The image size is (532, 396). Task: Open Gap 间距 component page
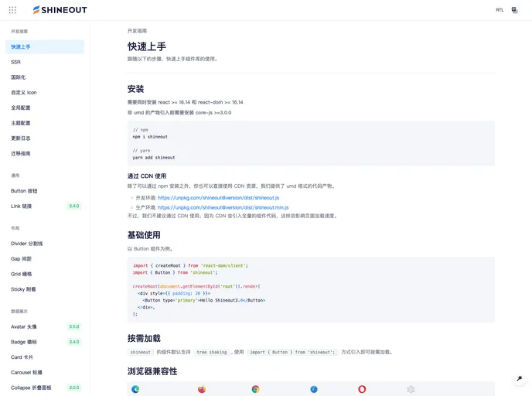[45, 259]
